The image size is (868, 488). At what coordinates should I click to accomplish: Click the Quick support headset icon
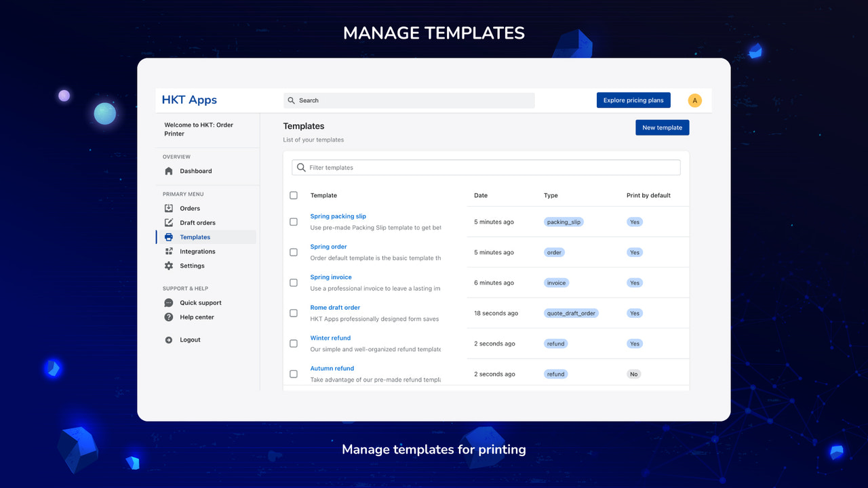pos(167,302)
